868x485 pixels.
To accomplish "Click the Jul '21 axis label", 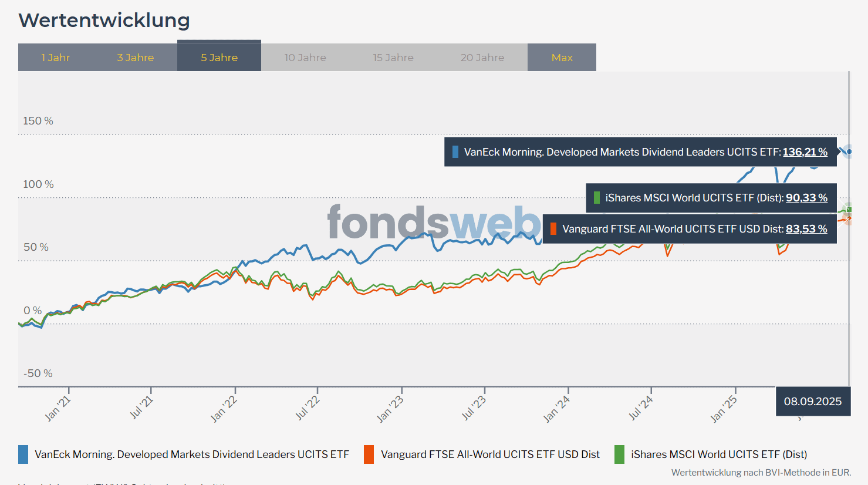I will 141,407.
